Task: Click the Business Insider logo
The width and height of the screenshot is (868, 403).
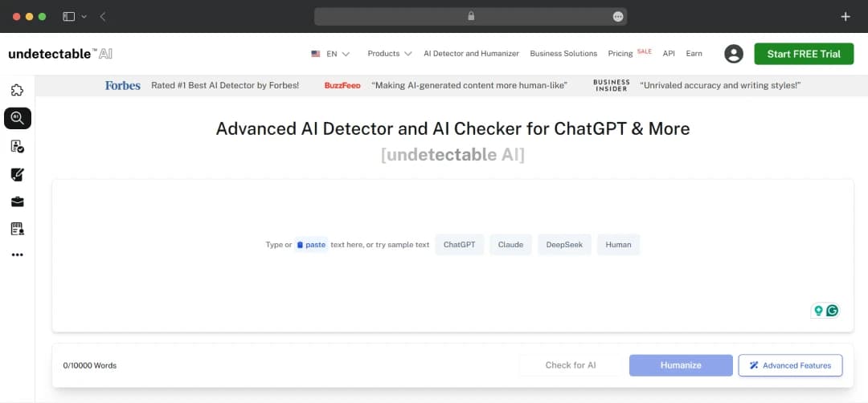Action: click(611, 86)
